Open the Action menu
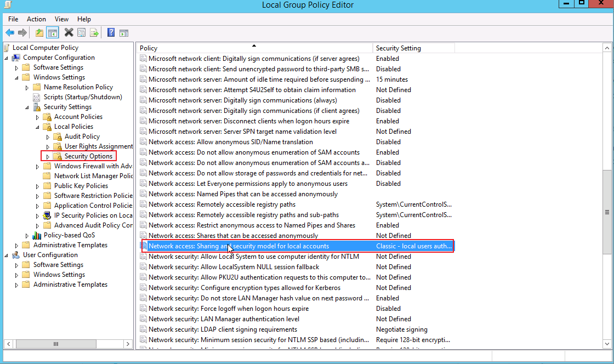Screen dimensions: 614x364 pos(36,19)
